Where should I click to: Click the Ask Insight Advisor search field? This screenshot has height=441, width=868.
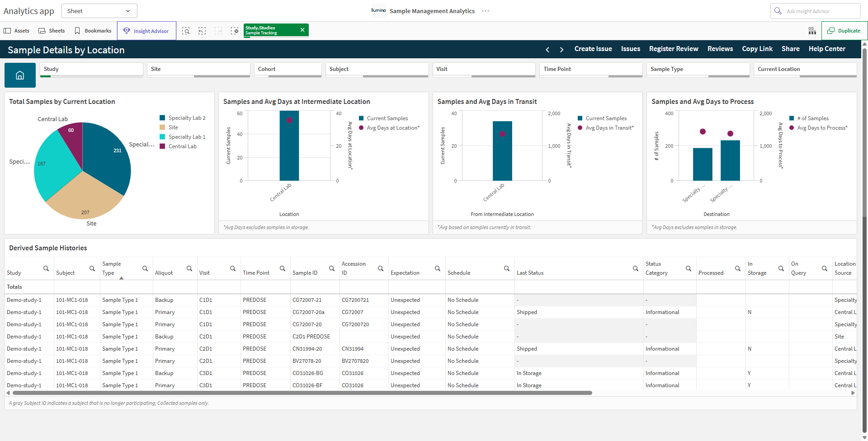(815, 11)
